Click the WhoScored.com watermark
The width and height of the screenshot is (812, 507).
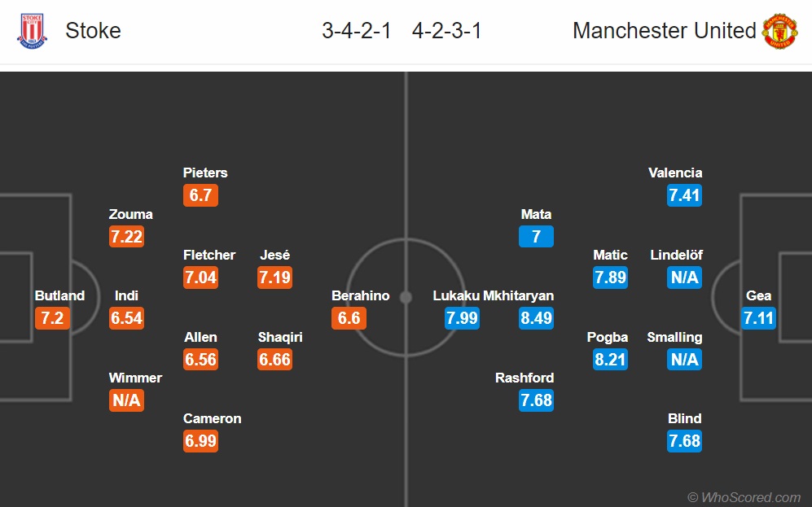pos(744,497)
